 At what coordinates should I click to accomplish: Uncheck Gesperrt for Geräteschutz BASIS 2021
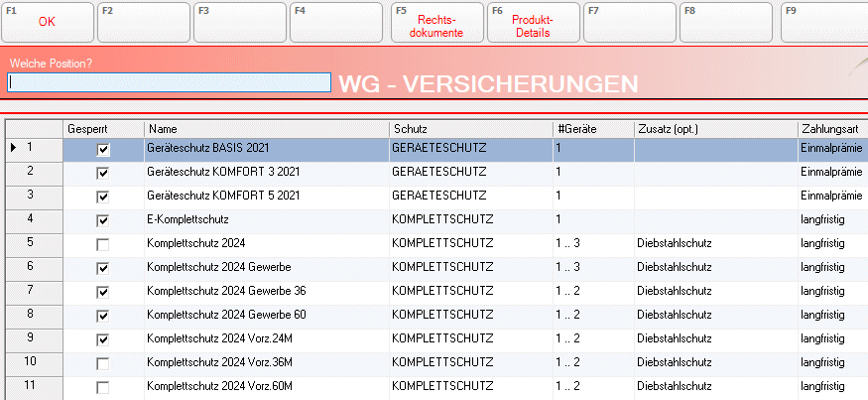point(103,149)
